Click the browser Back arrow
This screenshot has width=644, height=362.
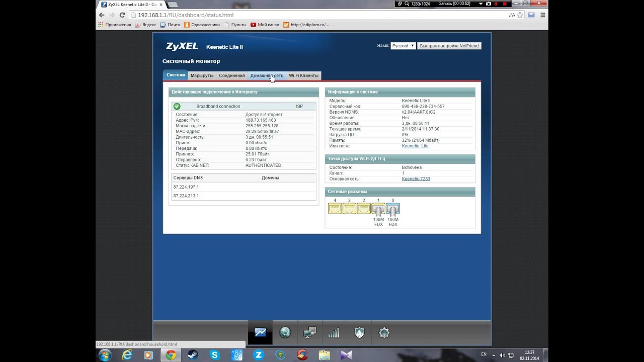pos(102,15)
